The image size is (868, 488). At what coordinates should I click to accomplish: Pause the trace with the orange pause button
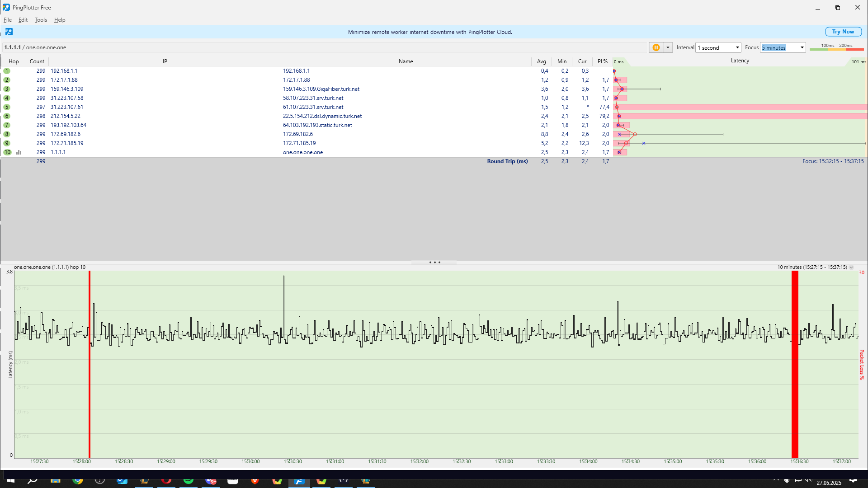[656, 47]
